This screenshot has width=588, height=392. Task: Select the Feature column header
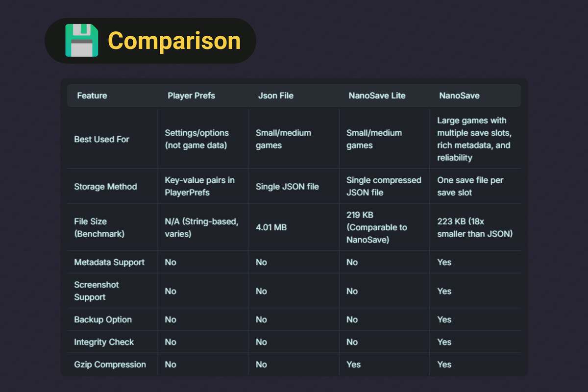tap(92, 96)
